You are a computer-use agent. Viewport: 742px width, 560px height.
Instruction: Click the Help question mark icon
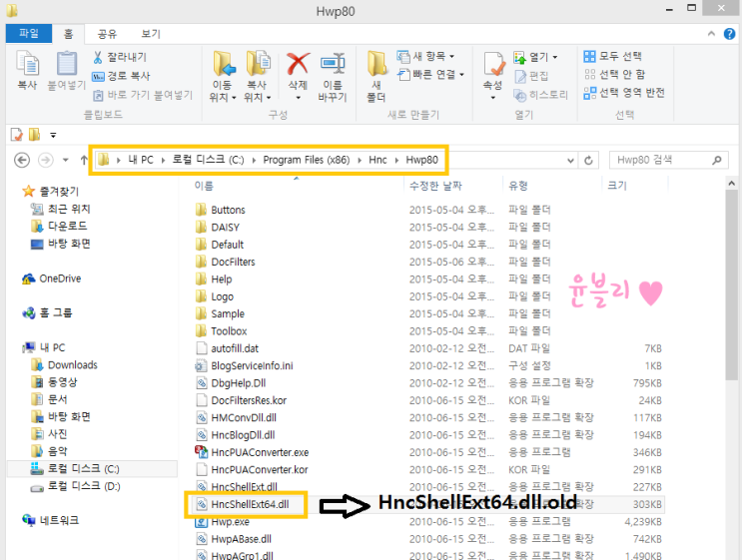pyautogui.click(x=729, y=34)
